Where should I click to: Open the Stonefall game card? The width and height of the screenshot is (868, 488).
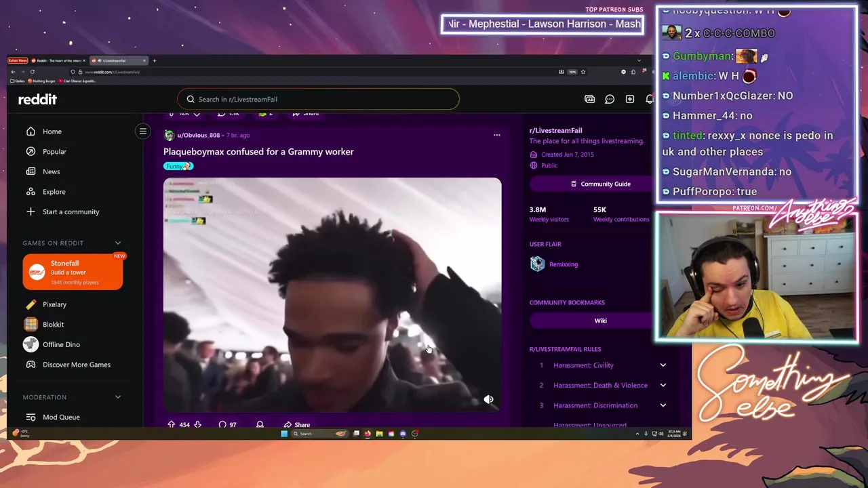tap(73, 272)
